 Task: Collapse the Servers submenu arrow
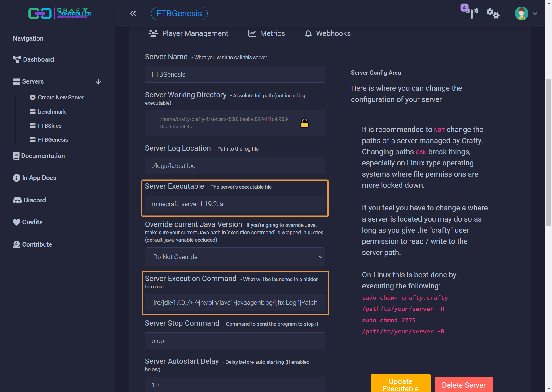click(x=98, y=82)
